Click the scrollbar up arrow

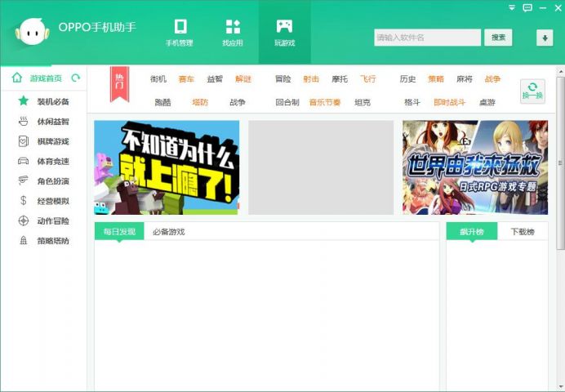coord(561,71)
